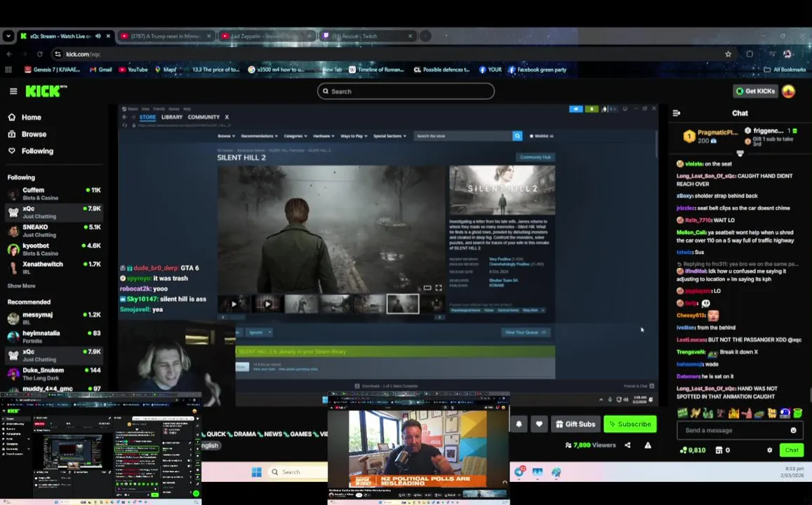
Task: Mute the xQc Stream tab audio
Action: (x=98, y=36)
